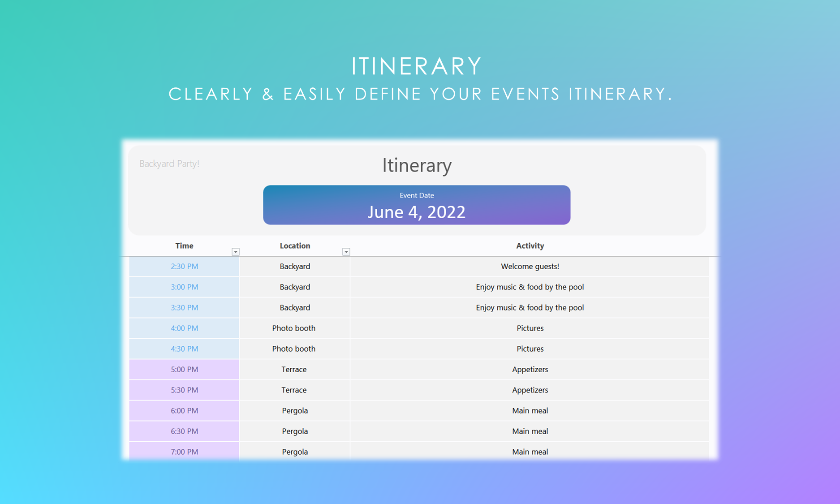Click the Photo booth cell at 4:30 PM

pos(294,349)
